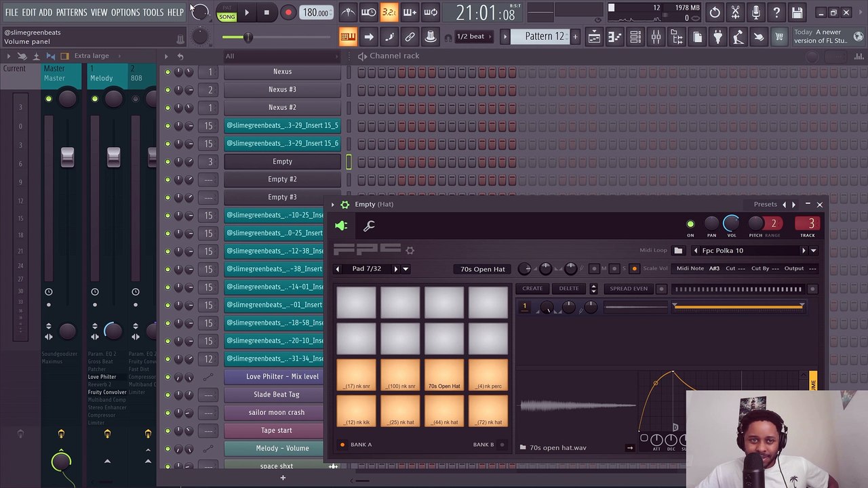The image size is (868, 488).
Task: Toggle the metronome icon
Action: pos(348,12)
